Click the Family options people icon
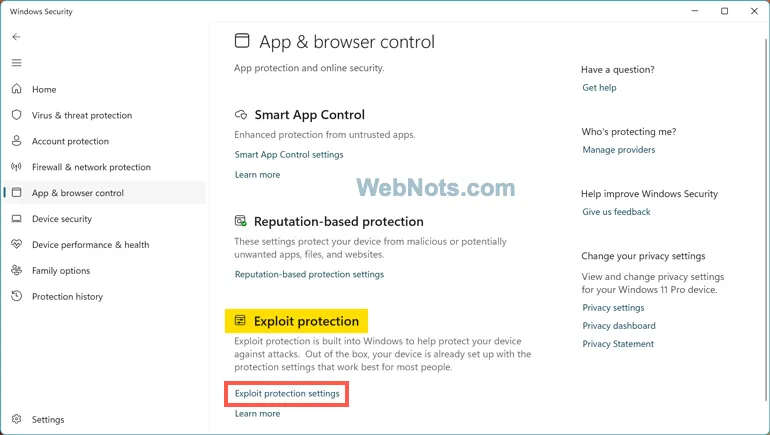 (17, 270)
